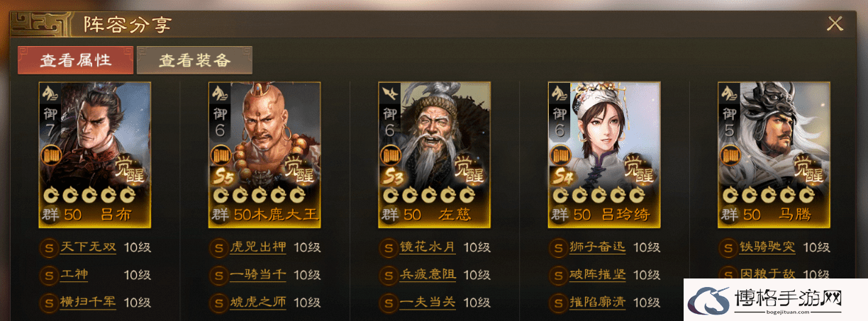Open the 工神 skill link
868x321 pixels.
coord(74,275)
